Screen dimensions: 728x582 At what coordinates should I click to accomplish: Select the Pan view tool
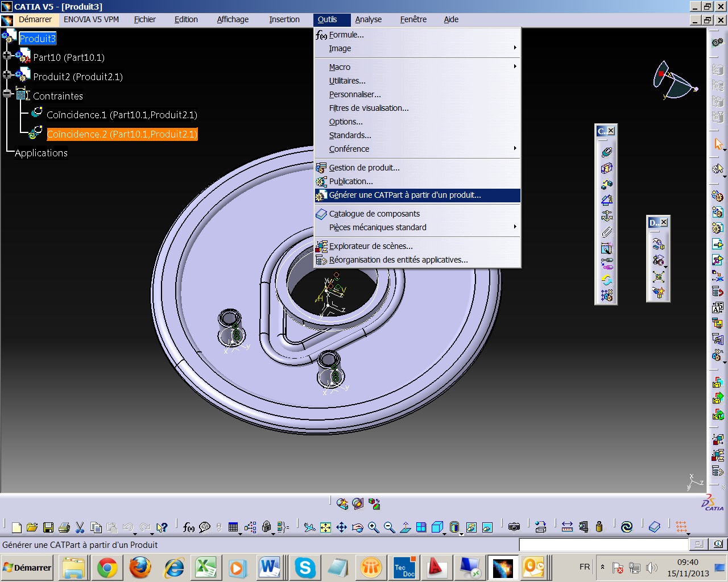coord(341,527)
